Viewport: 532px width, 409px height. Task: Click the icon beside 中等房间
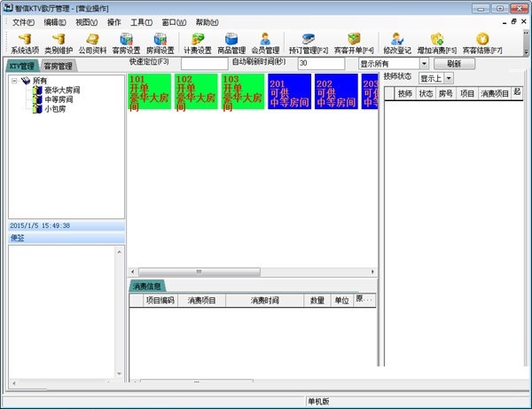[37, 99]
